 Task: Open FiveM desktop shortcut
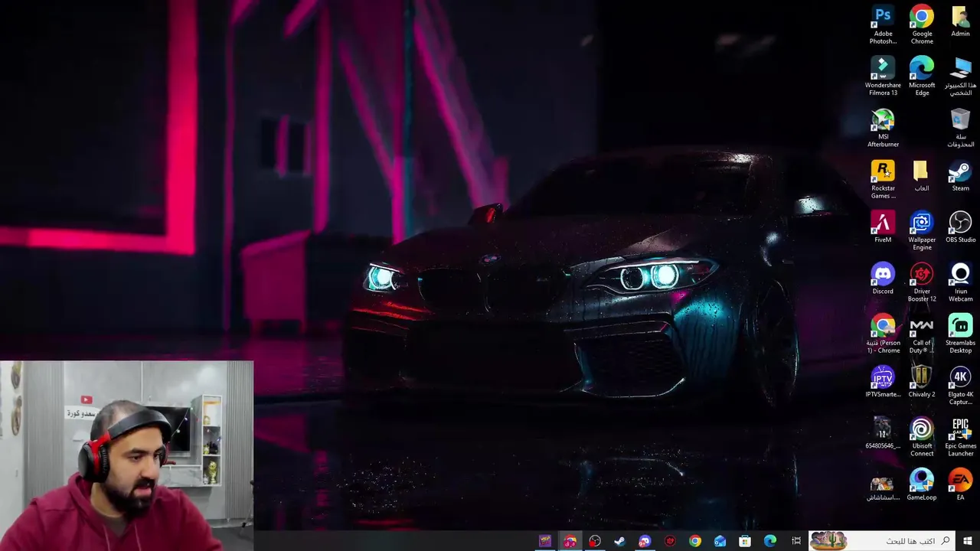[883, 227]
